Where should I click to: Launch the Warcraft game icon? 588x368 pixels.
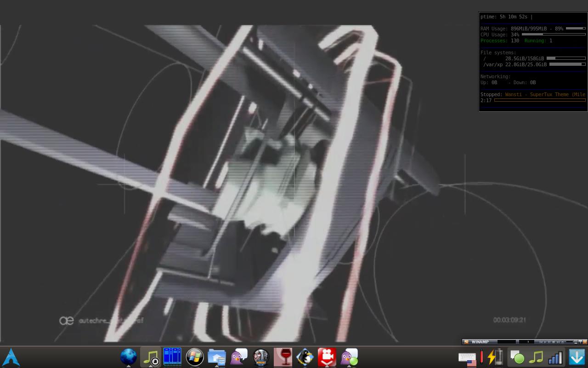coord(261,357)
